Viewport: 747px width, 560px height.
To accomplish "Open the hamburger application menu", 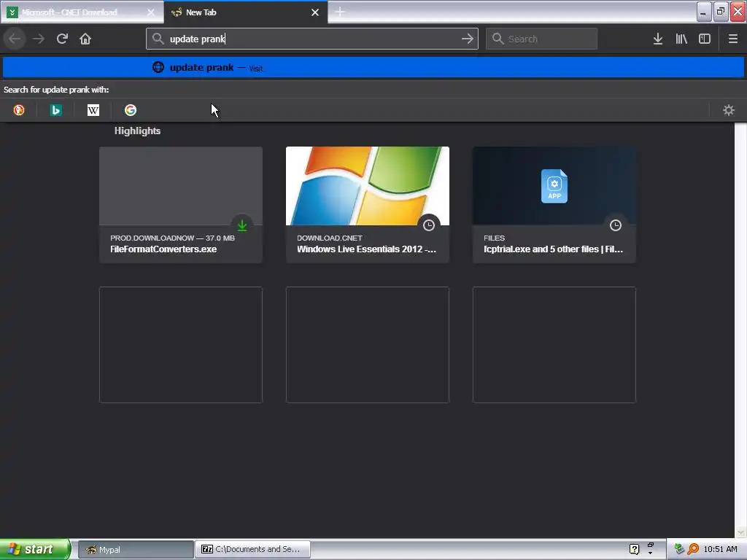I will [x=733, y=39].
